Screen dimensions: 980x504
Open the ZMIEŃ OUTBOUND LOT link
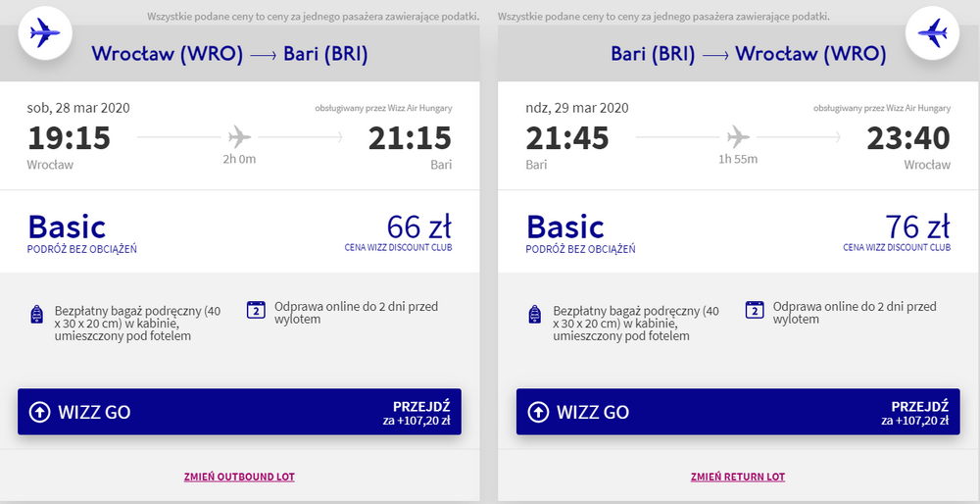click(x=239, y=477)
